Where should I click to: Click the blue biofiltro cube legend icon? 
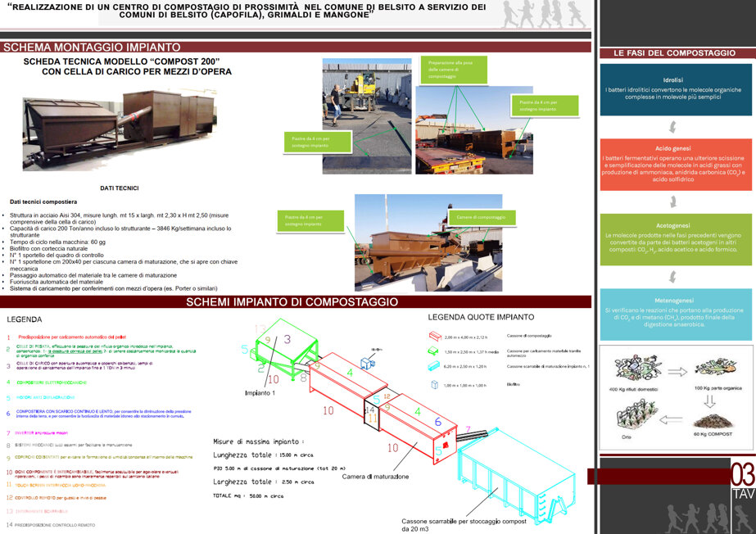coord(434,385)
